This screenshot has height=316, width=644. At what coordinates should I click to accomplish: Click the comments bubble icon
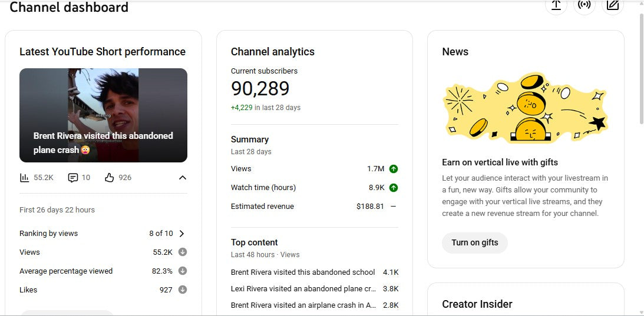coord(73,178)
